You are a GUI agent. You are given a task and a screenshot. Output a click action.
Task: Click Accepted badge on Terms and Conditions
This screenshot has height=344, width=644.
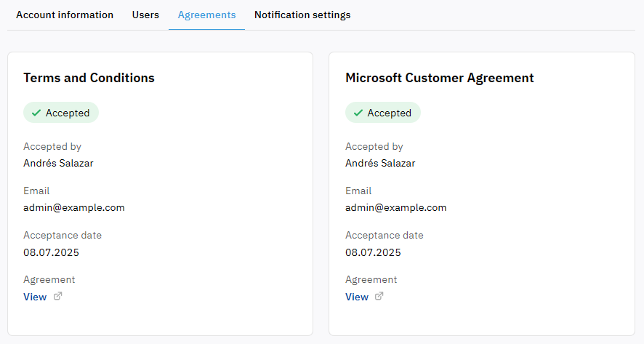(x=61, y=113)
